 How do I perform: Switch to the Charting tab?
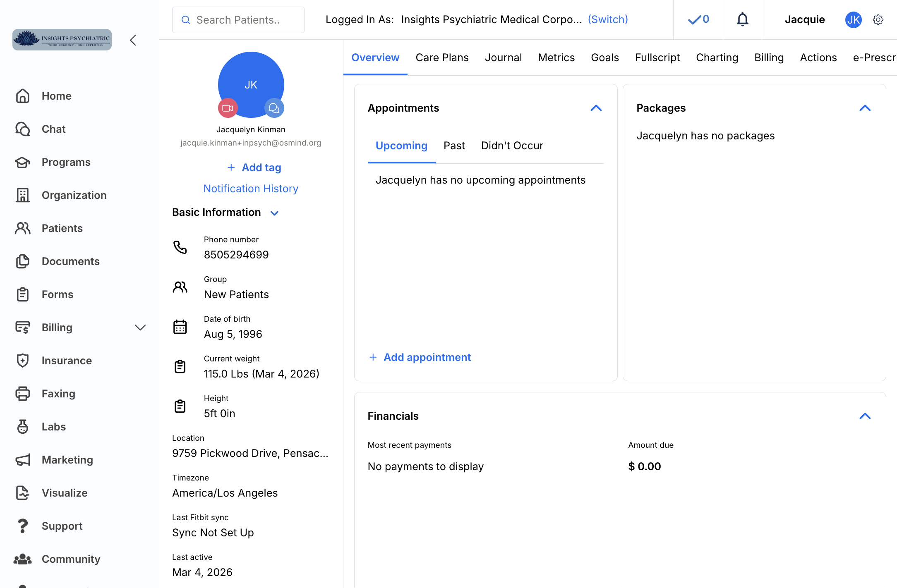coord(717,57)
